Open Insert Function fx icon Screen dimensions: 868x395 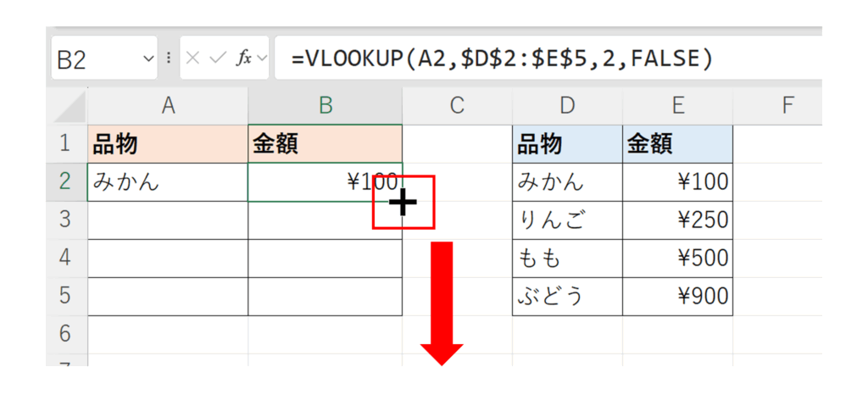pos(243,58)
